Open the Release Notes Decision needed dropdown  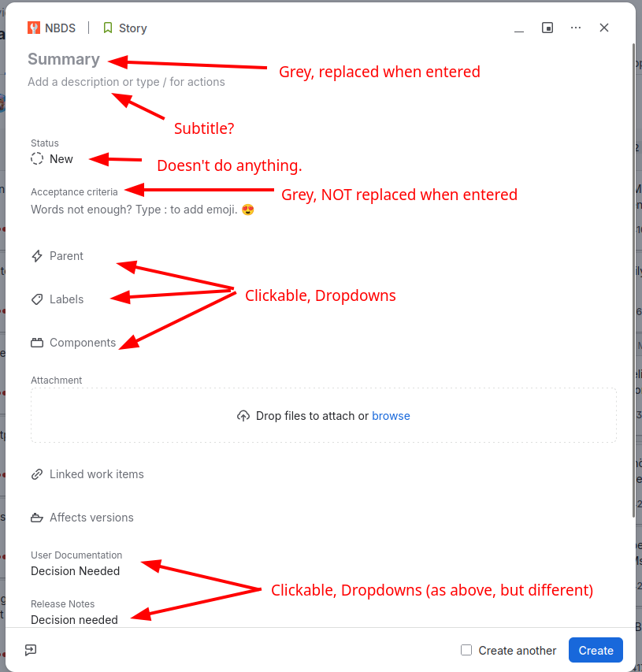(74, 620)
